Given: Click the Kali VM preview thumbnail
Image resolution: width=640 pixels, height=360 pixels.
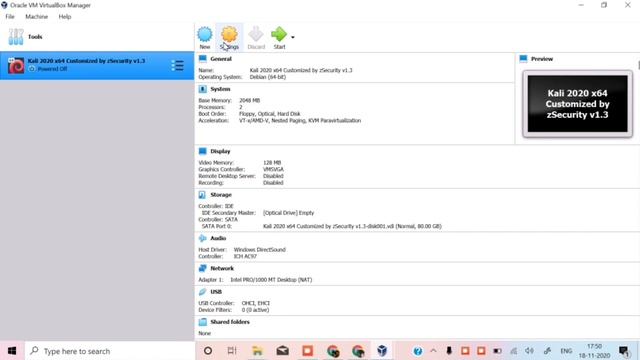Looking at the screenshot, I should [577, 104].
